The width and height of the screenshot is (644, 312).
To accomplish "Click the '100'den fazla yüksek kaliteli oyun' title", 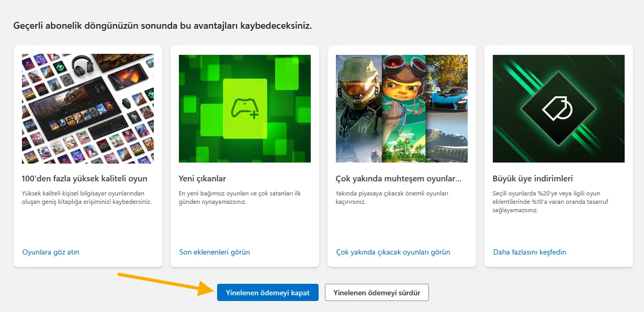I will [x=85, y=179].
